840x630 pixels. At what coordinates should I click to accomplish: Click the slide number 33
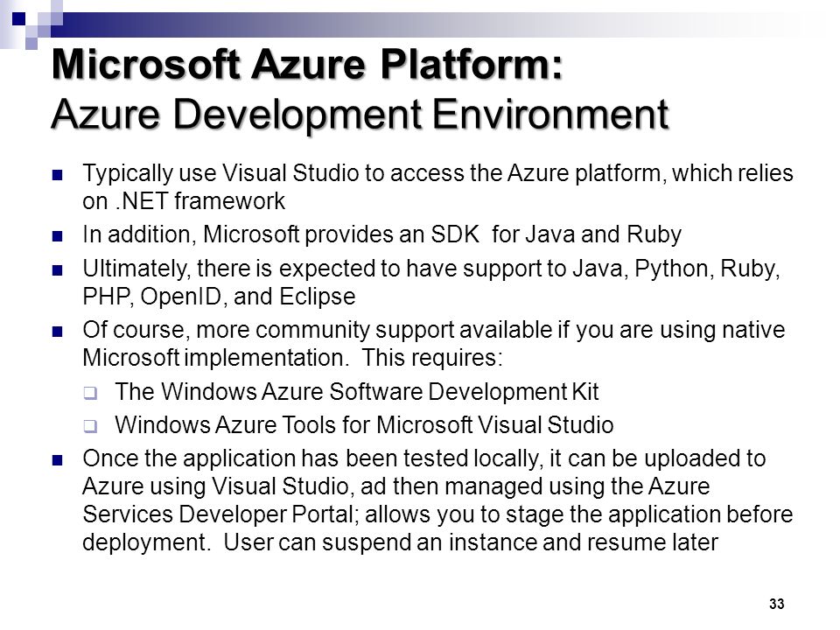[777, 604]
